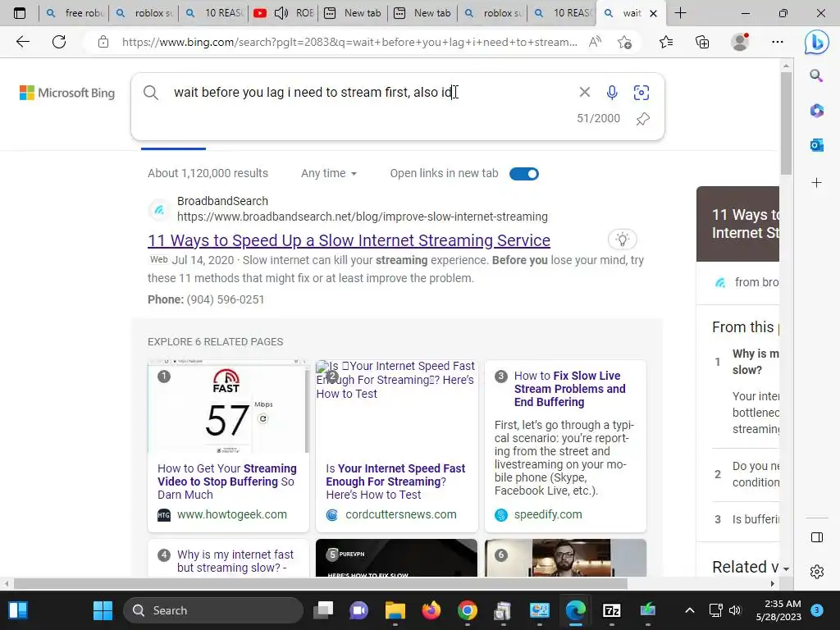The width and height of the screenshot is (840, 630).
Task: Open Settings and more ellipsis menu
Action: (x=778, y=42)
